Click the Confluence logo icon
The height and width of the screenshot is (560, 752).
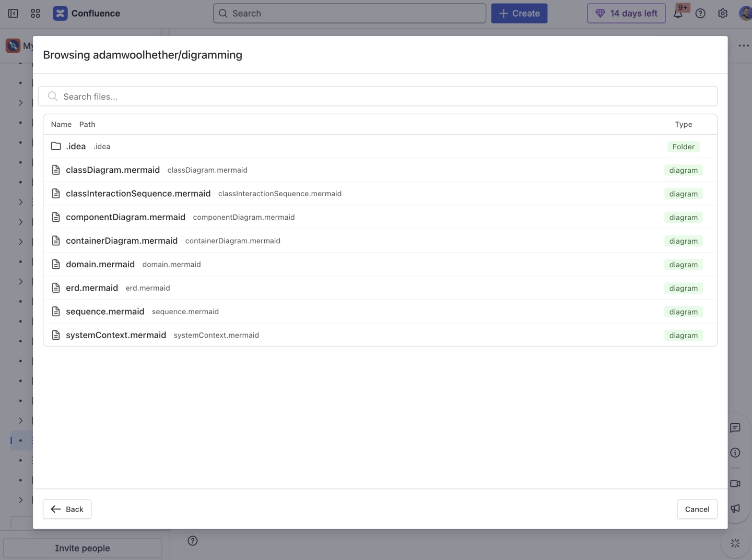60,13
